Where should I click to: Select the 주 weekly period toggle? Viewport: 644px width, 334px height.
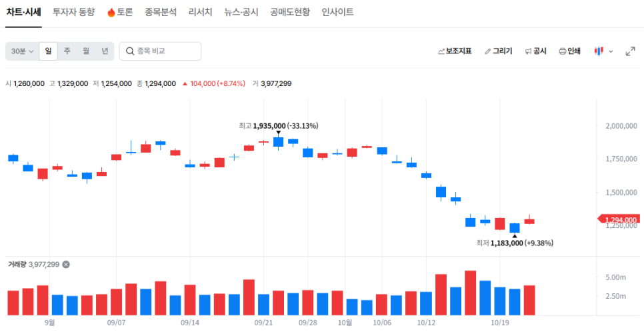(67, 51)
